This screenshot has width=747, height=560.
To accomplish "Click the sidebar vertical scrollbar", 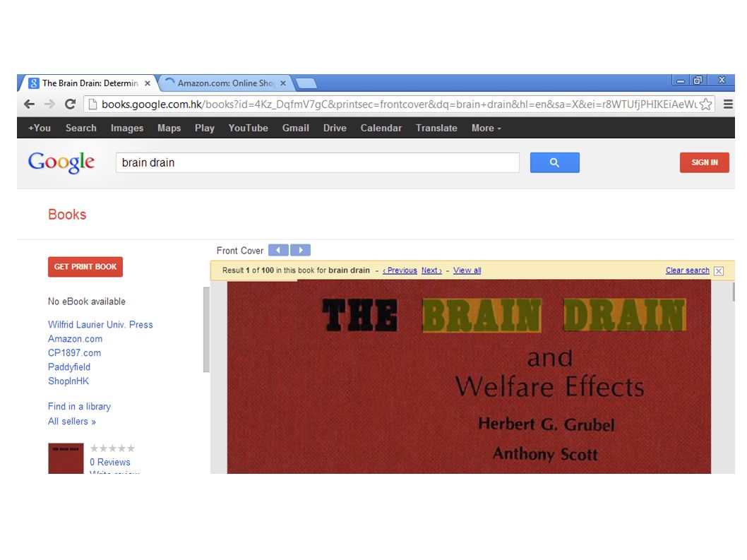I will pos(206,330).
